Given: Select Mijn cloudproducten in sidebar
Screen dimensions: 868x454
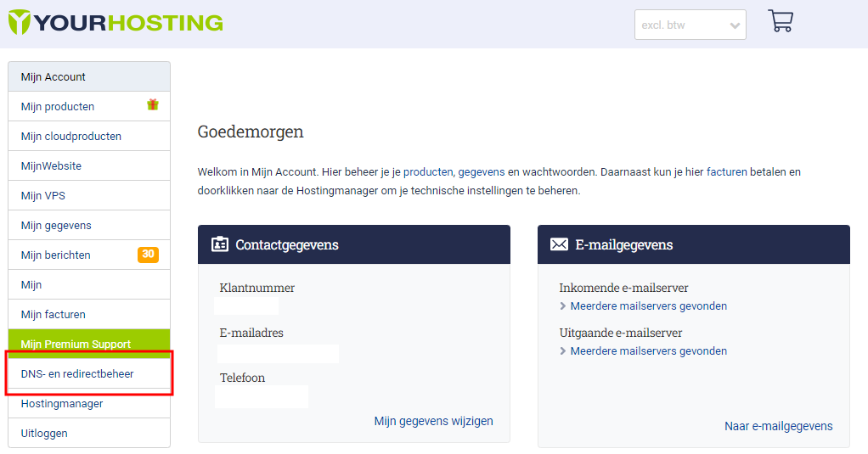Looking at the screenshot, I should coord(71,137).
